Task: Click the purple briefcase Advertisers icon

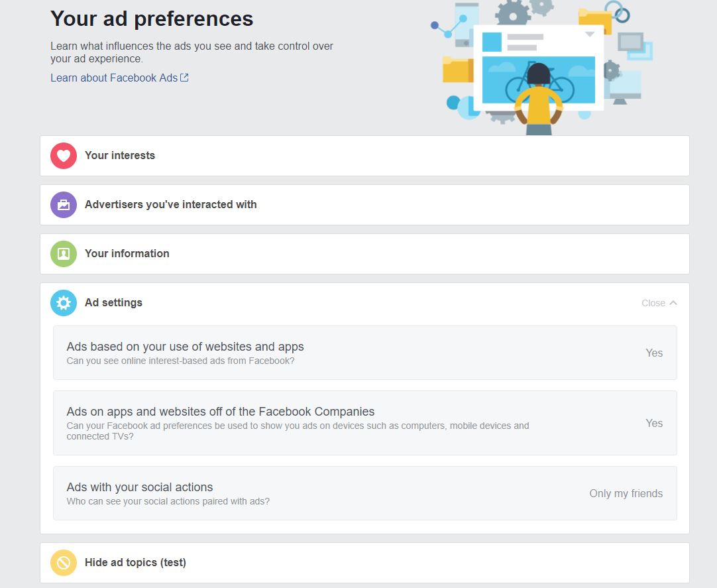Action: click(64, 205)
